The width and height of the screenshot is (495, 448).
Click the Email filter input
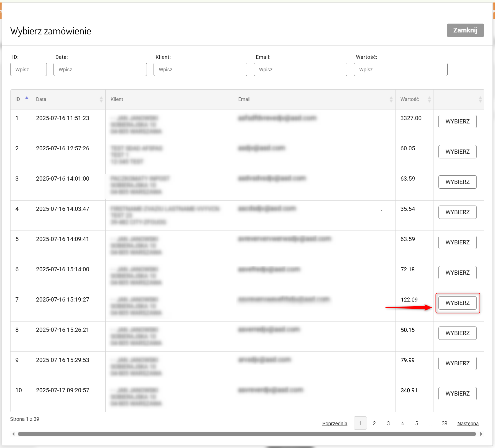click(300, 69)
